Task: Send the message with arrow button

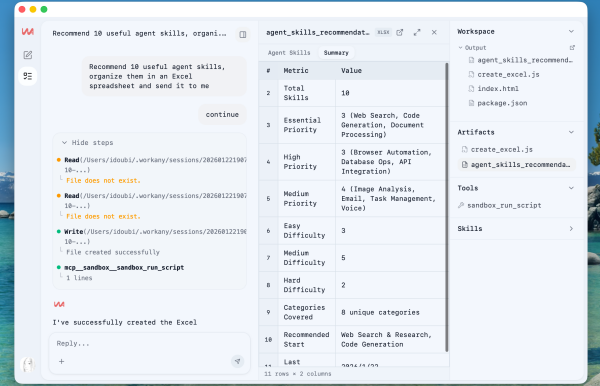Action: click(238, 361)
